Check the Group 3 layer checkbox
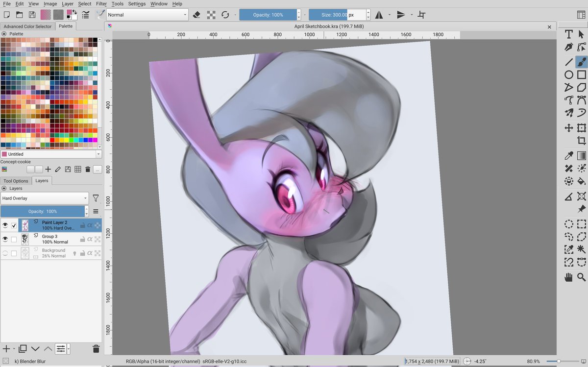This screenshot has height=367, width=588. point(14,239)
